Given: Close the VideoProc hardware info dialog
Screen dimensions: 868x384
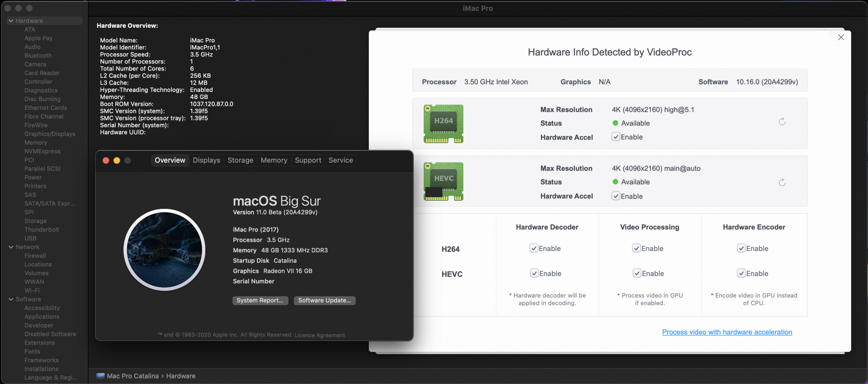Looking at the screenshot, I should (x=841, y=37).
